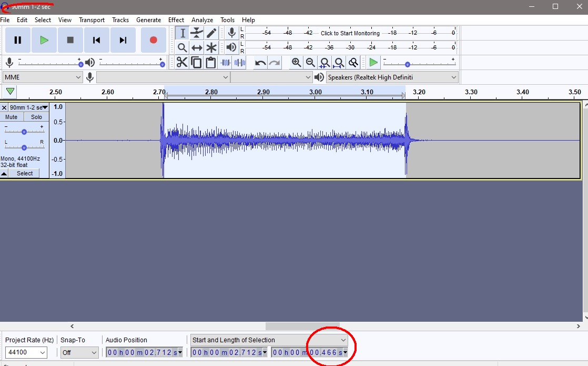Click the horizontal scrollbar thumb
Image resolution: width=588 pixels, height=366 pixels.
(302, 326)
